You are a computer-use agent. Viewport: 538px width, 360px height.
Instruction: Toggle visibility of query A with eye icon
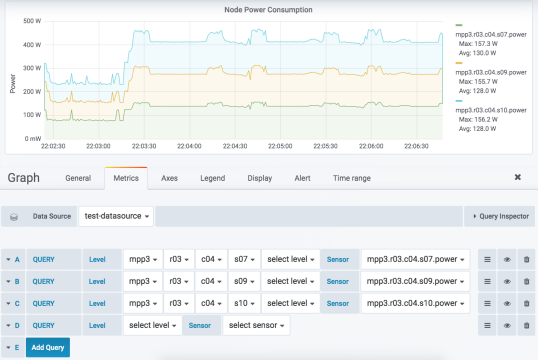[x=507, y=259]
